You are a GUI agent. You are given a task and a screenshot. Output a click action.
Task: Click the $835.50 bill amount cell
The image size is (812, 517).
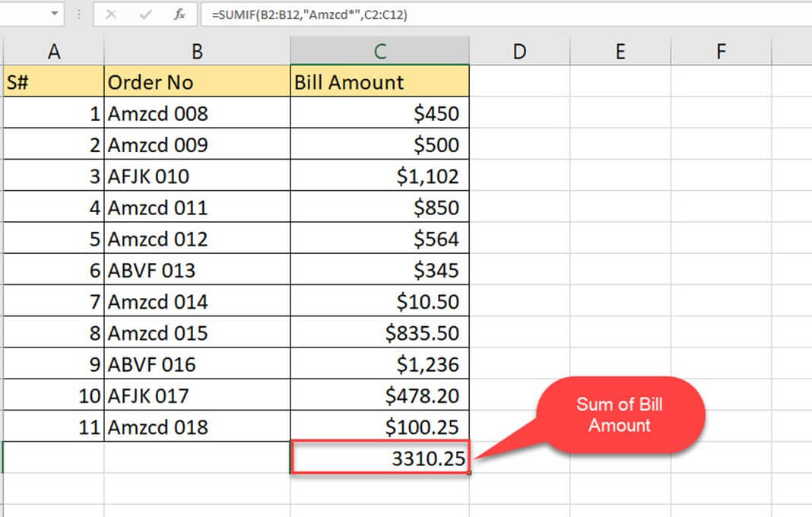379,333
